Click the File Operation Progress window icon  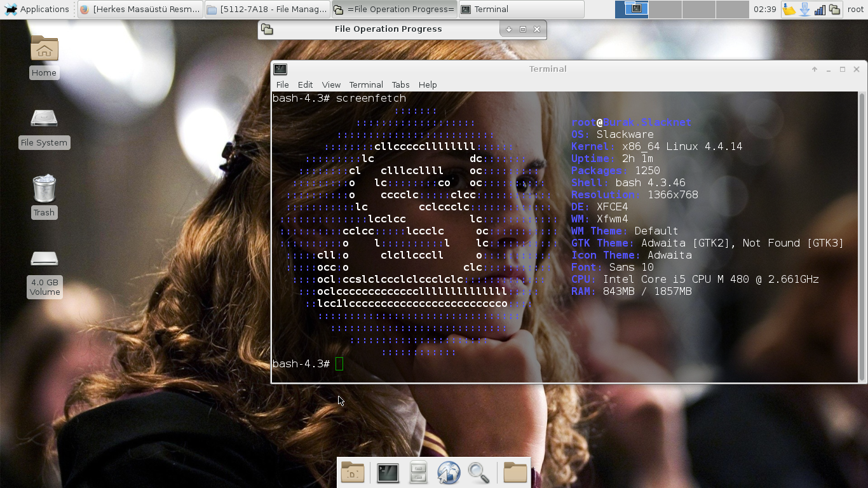[x=267, y=29]
